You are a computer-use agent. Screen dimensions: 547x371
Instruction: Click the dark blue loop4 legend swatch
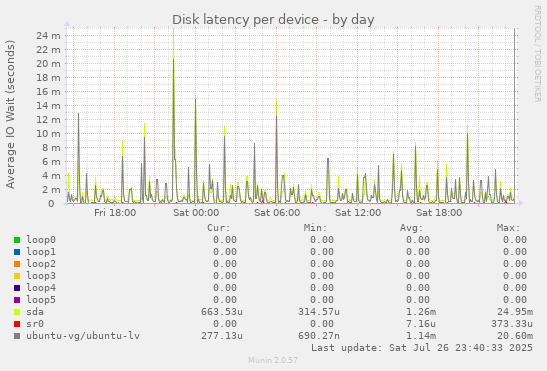coord(17,288)
